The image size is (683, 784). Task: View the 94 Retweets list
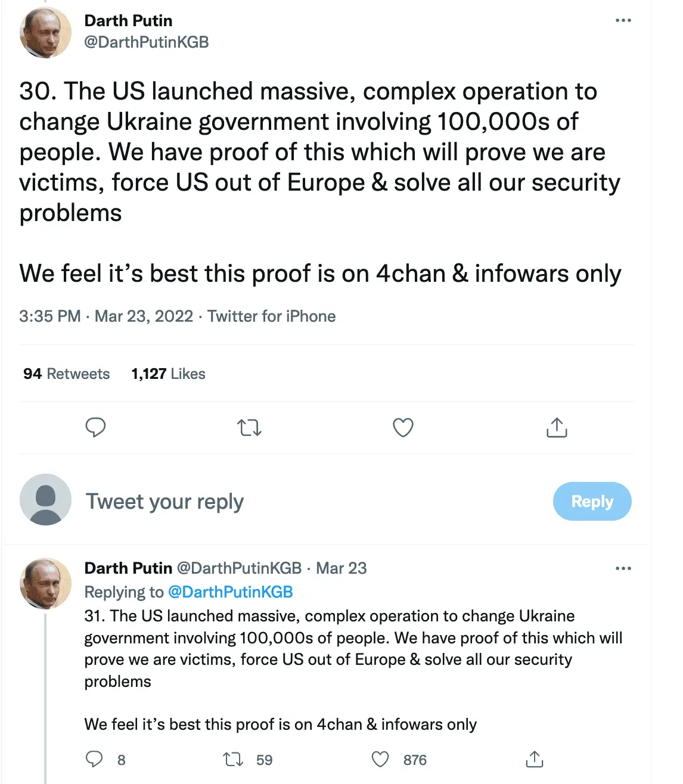(x=67, y=374)
